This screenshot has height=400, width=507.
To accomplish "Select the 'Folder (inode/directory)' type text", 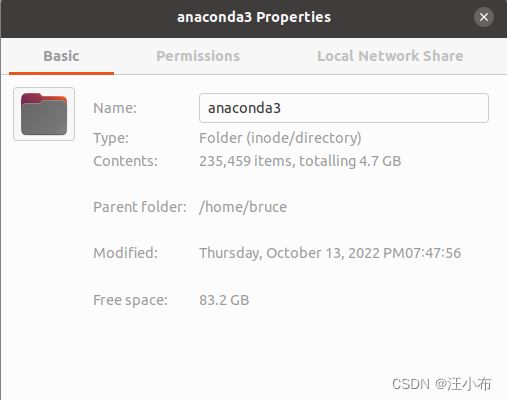I will (280, 138).
